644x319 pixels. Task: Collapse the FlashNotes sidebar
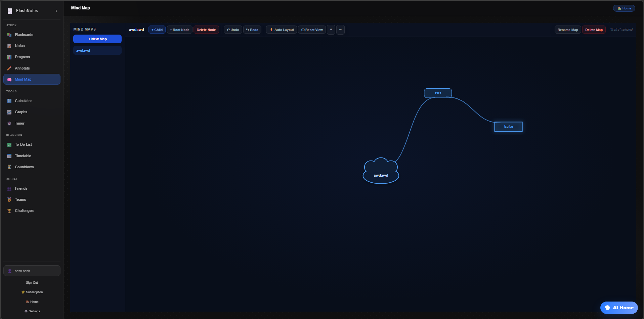tap(56, 11)
